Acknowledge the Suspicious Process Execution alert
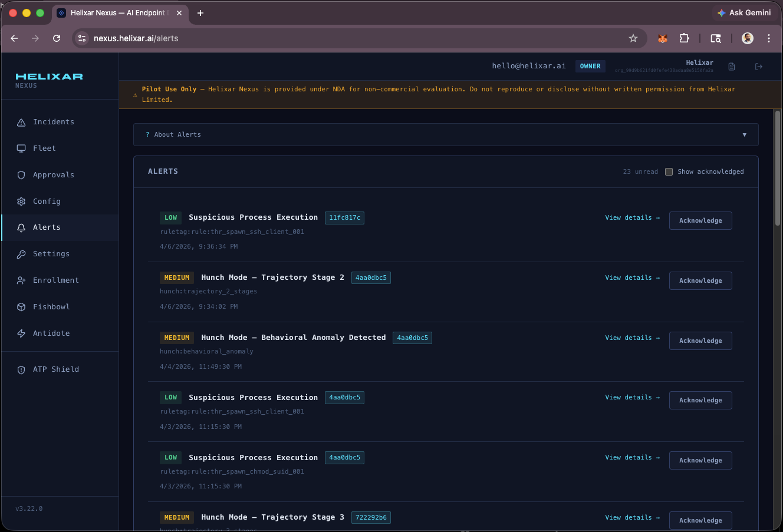 pyautogui.click(x=700, y=220)
